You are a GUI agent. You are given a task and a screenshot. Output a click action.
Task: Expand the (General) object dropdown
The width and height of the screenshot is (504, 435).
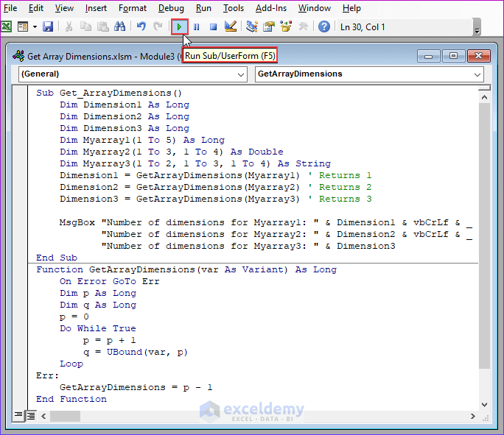240,74
